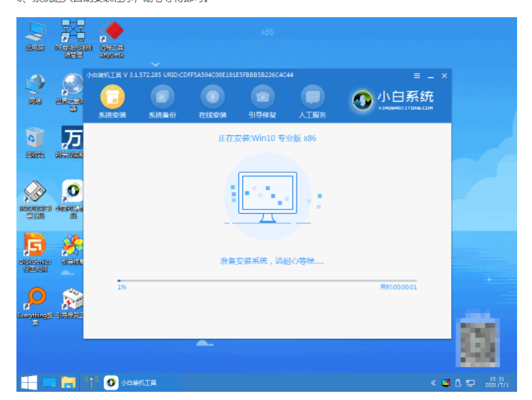Launch BOOTICE boot tool desktop icon
This screenshot has width=532, height=400.
coord(35,200)
